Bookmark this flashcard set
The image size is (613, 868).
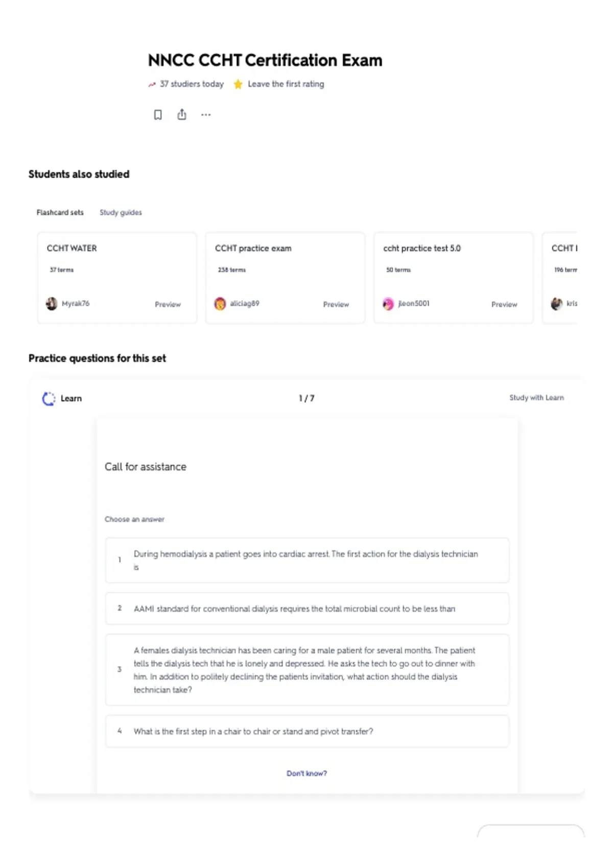click(x=158, y=115)
